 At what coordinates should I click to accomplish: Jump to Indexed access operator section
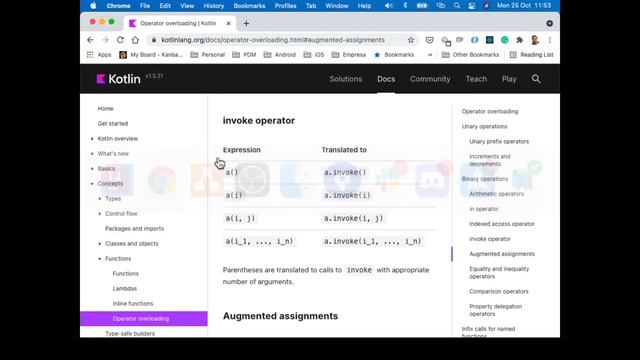502,224
